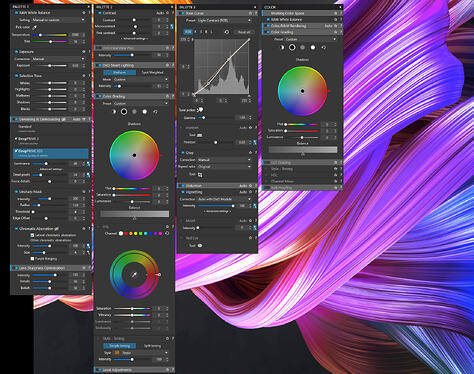
Task: Reset the tone curve with the circular arrow icon
Action: tap(227, 32)
